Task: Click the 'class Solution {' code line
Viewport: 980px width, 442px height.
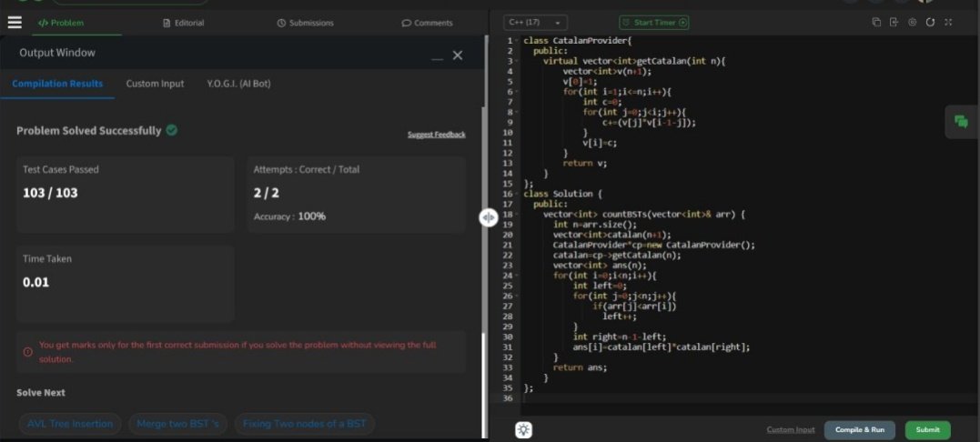Action: pos(562,194)
